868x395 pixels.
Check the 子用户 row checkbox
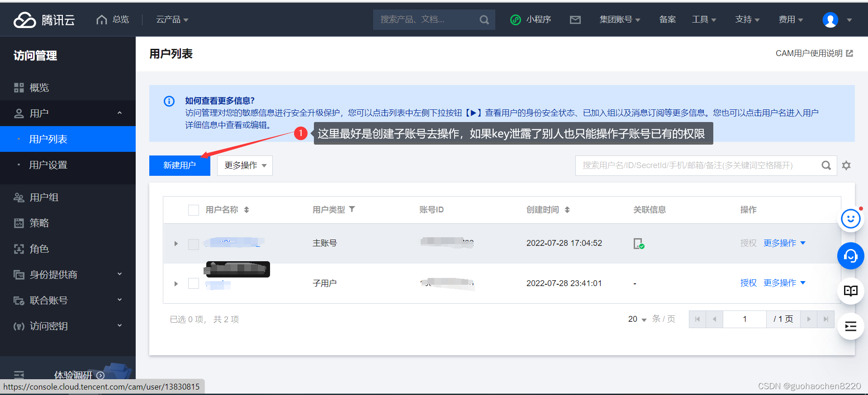coord(194,283)
